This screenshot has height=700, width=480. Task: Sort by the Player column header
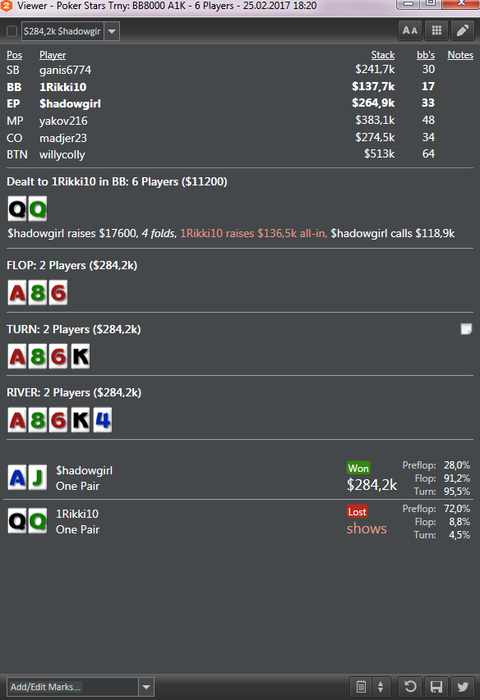coord(52,55)
